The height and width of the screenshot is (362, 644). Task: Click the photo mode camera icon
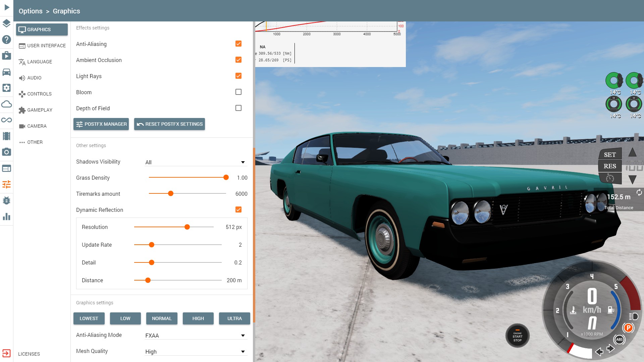tap(6, 152)
